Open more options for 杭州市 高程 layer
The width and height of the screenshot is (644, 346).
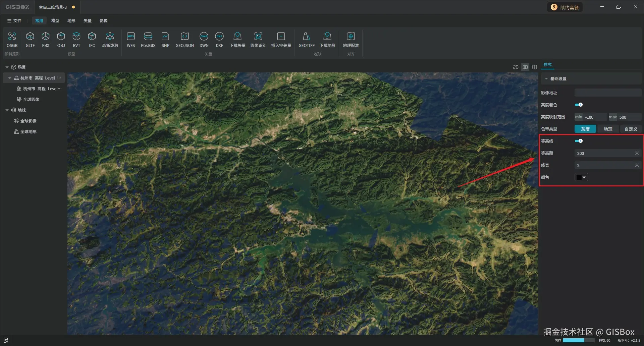coord(59,78)
